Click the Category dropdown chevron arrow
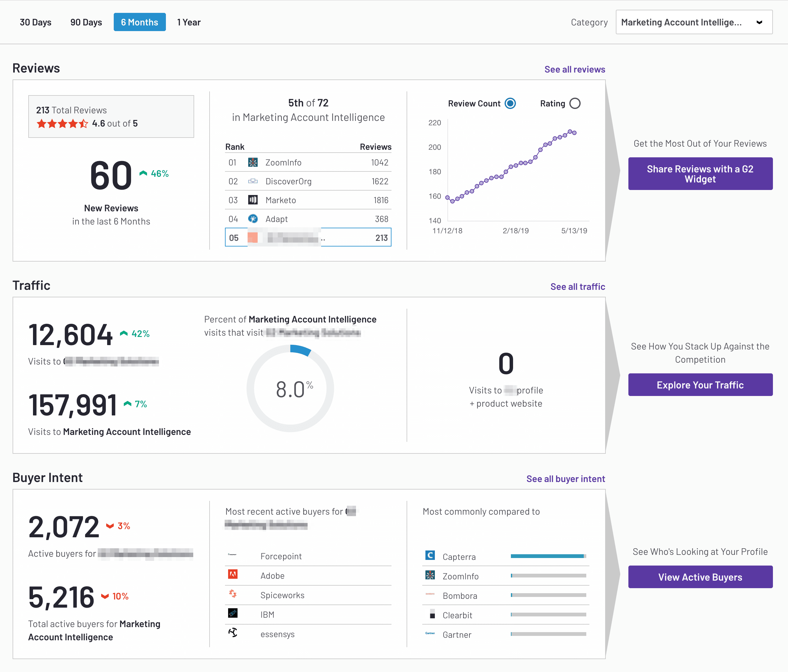788x672 pixels. point(759,22)
